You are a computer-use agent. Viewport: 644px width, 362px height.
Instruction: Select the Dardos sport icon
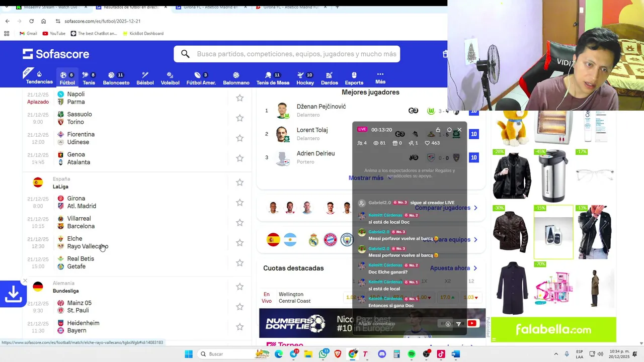click(x=329, y=75)
